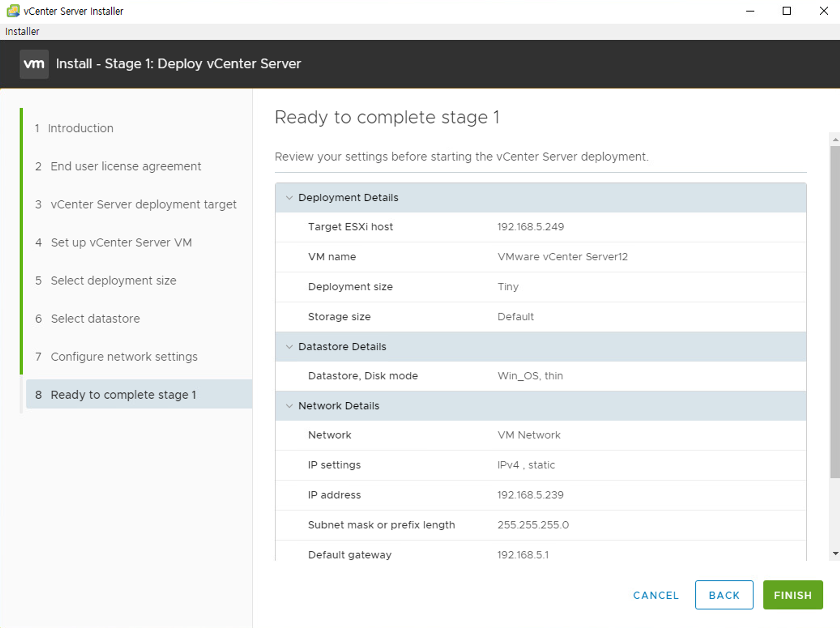This screenshot has height=628, width=840.
Task: Click the CANCEL link
Action: click(x=656, y=595)
